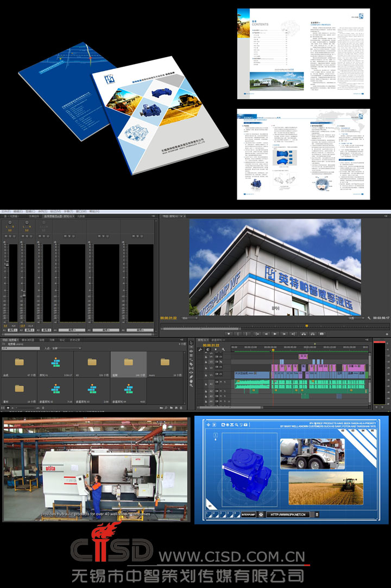This screenshot has height=588, width=391.
Task: Open the 序列(S) menu
Action: pos(43,211)
